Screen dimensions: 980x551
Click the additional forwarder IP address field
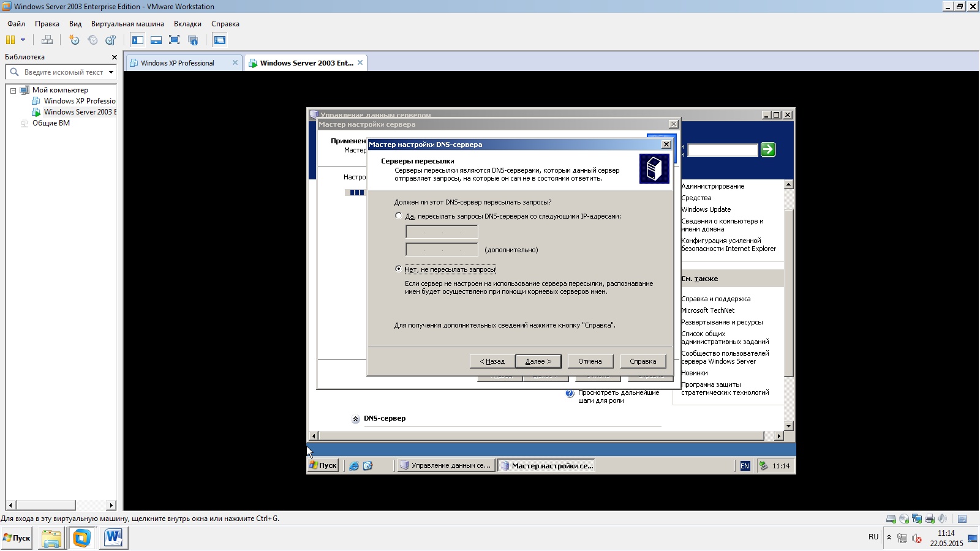[442, 249]
